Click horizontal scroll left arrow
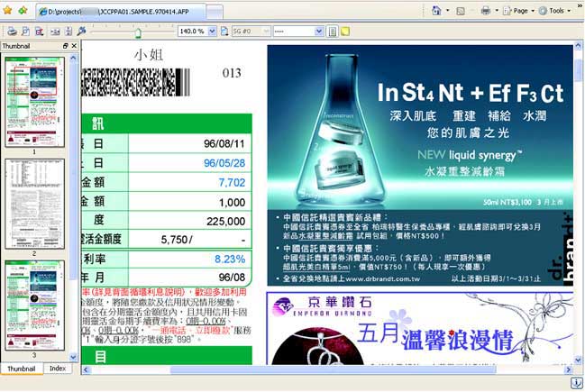Screen dimensions: 585x392 pos(86,370)
